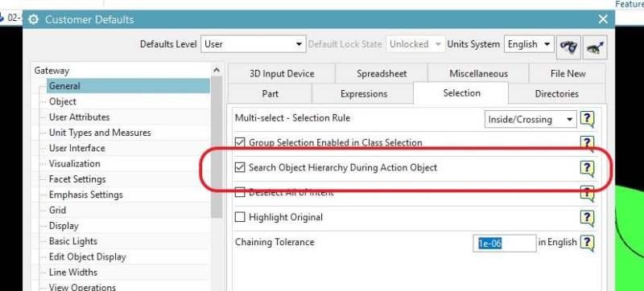Switch to the Spreadsheet tab
Image resolution: width=644 pixels, height=291 pixels.
tap(382, 74)
